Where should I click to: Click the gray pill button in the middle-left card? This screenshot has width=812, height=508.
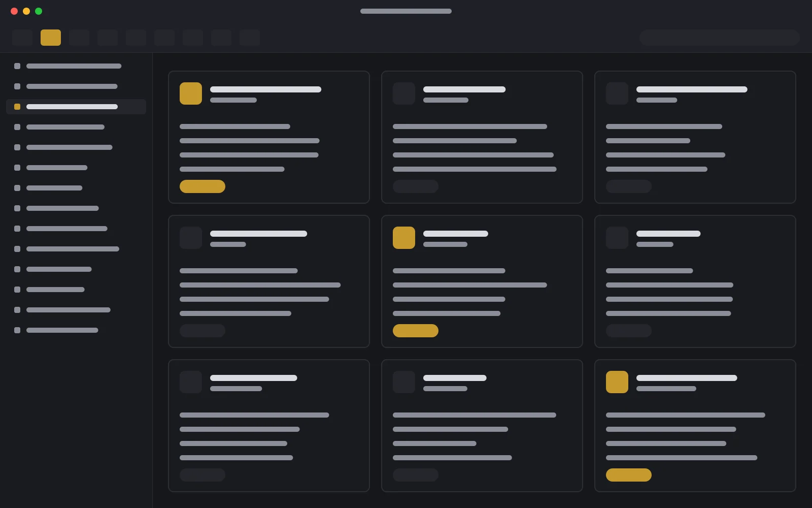(202, 331)
